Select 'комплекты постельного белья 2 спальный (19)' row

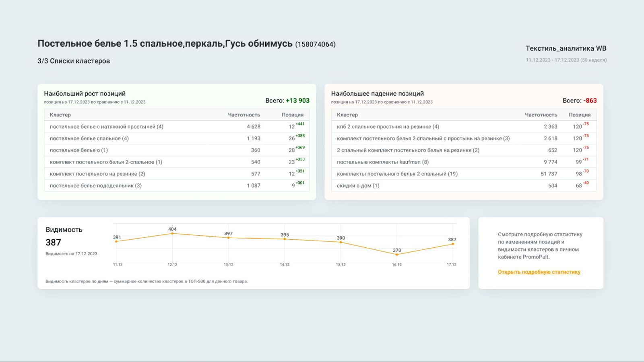coord(397,174)
